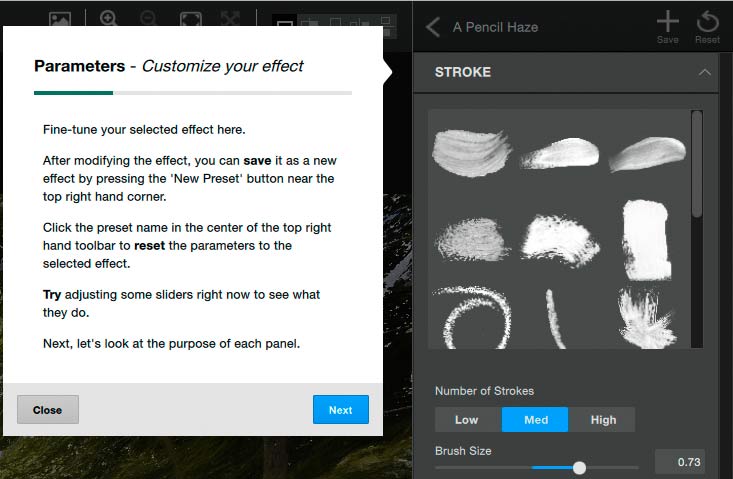Image resolution: width=733 pixels, height=479 pixels.
Task: Click the Brush Size label
Action: click(463, 451)
